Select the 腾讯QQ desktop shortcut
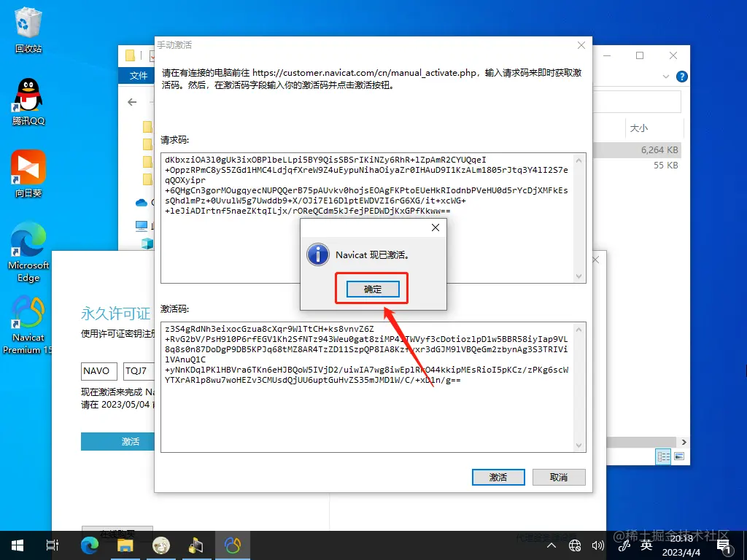747x560 pixels. (x=28, y=101)
